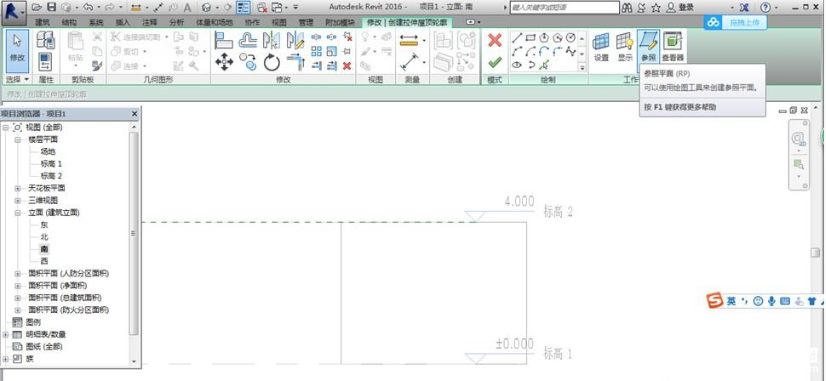Open the 附加模块 ribbon tab

[x=340, y=22]
